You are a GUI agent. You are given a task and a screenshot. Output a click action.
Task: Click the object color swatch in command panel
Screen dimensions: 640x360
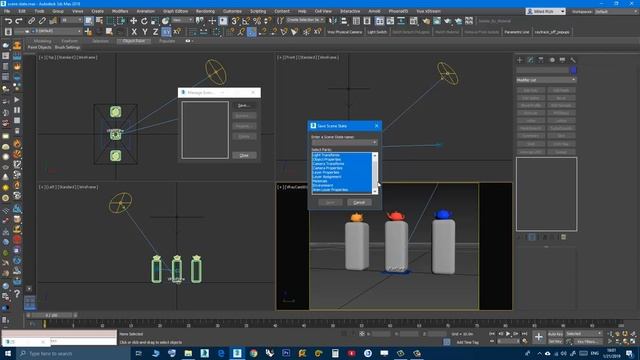pos(573,70)
